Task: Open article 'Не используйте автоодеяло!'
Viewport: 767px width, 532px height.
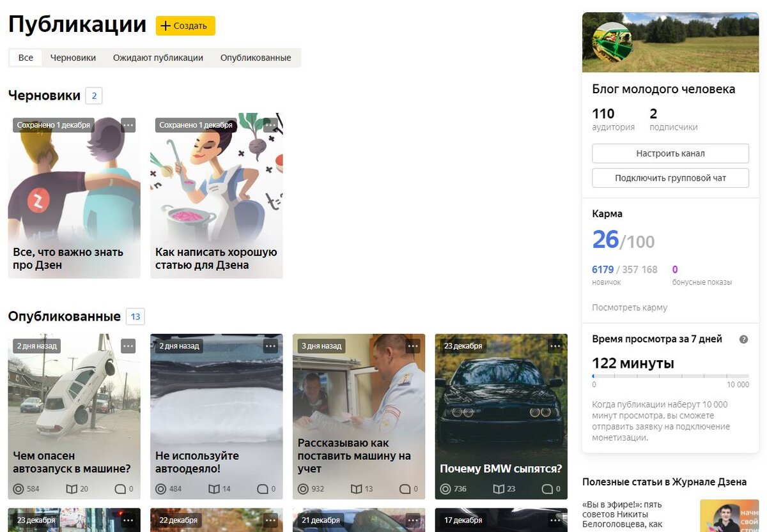Action: tap(217, 416)
